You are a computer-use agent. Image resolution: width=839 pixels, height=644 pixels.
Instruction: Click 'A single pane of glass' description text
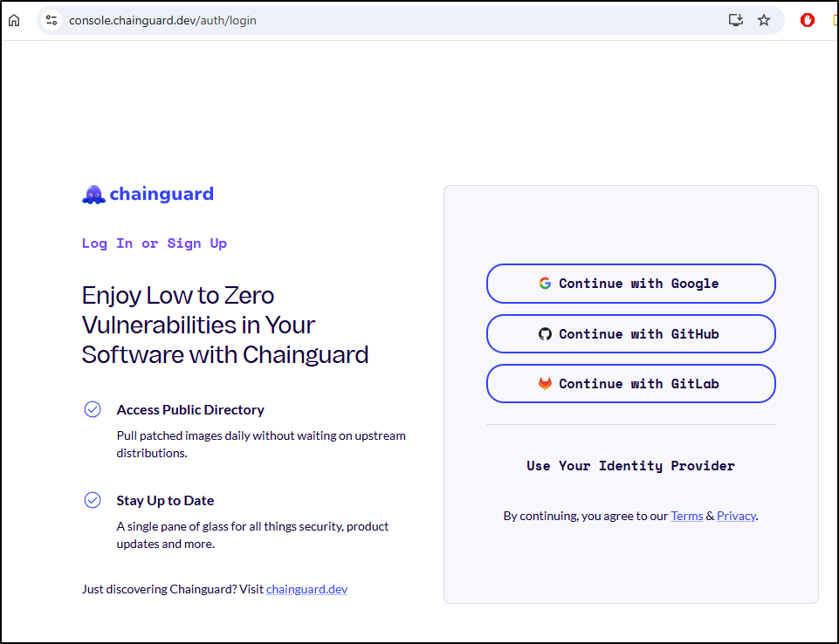(x=252, y=536)
